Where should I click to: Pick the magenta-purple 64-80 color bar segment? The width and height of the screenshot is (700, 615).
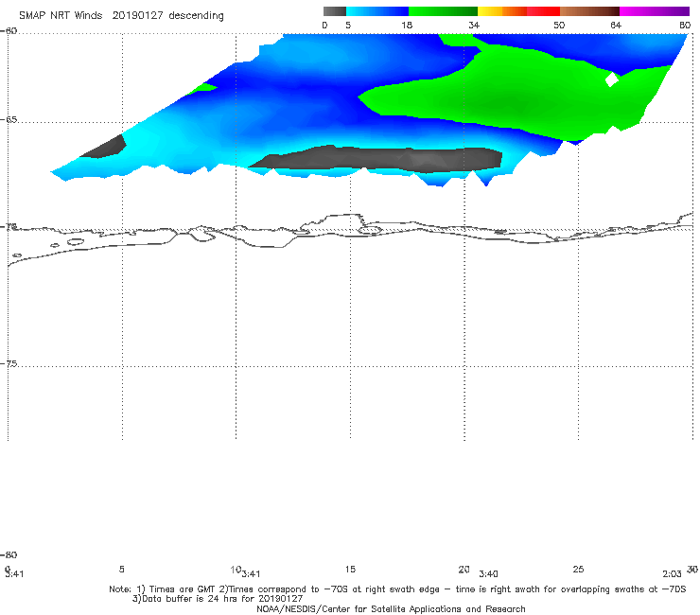655,11
